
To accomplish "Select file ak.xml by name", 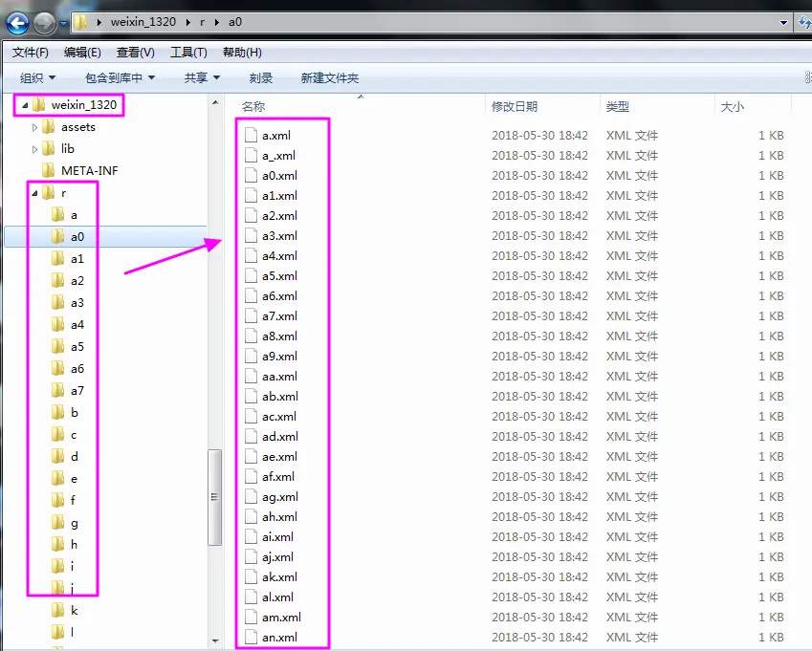I will (279, 577).
